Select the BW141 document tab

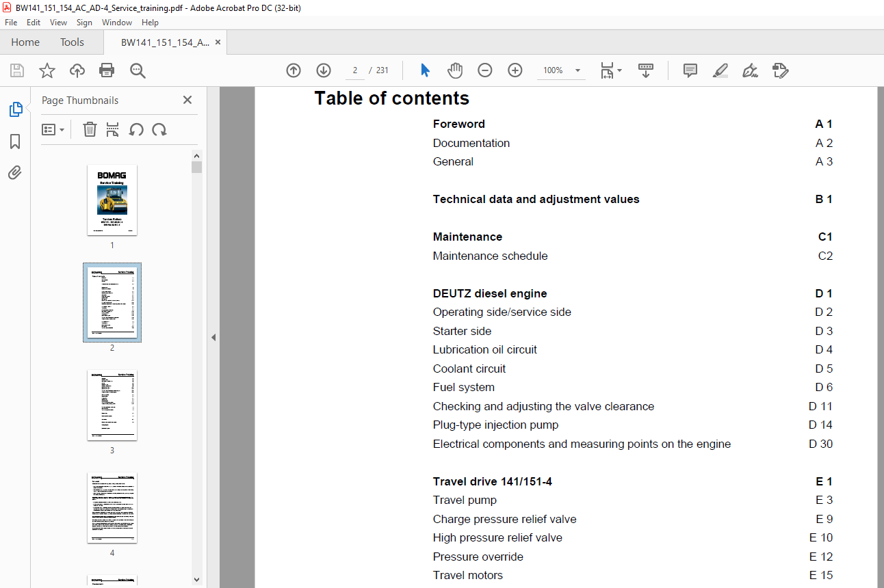click(x=165, y=42)
